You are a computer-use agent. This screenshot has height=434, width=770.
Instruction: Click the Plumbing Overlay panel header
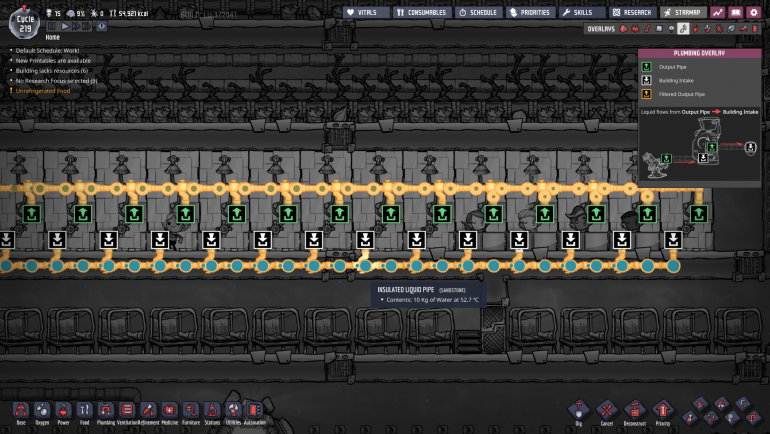pos(699,53)
